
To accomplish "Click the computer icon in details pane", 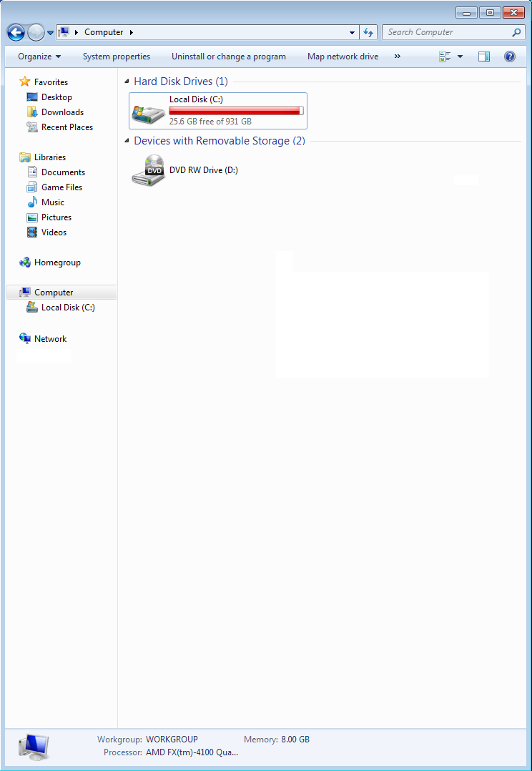I will coord(34,747).
